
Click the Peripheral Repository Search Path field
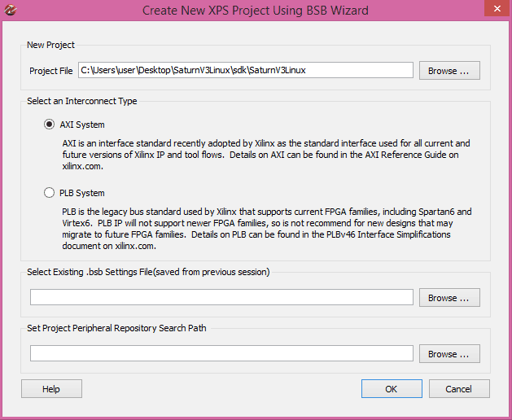[x=221, y=353]
